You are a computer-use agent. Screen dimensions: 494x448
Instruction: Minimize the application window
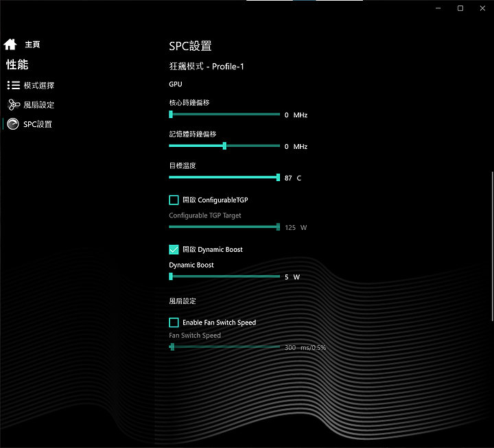pos(438,8)
